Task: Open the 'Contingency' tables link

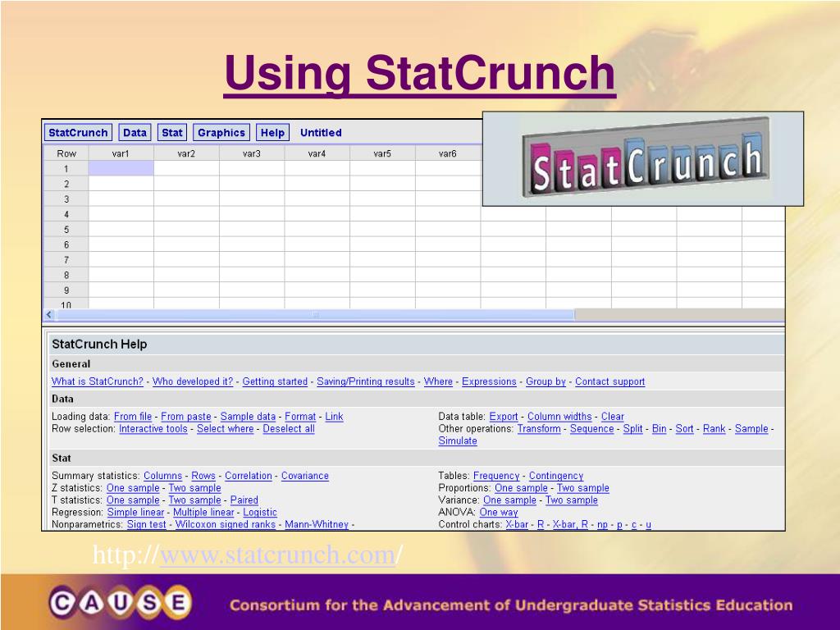Action: tap(556, 476)
